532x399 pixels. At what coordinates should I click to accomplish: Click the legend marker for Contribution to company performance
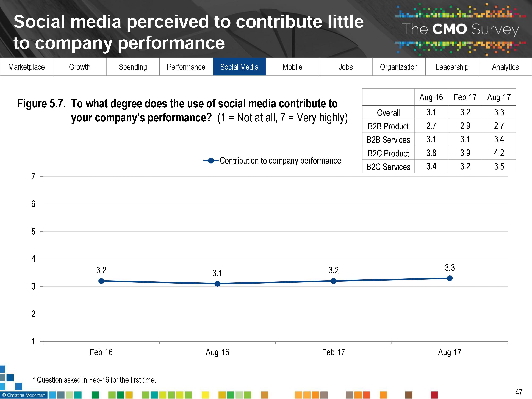pyautogui.click(x=211, y=161)
